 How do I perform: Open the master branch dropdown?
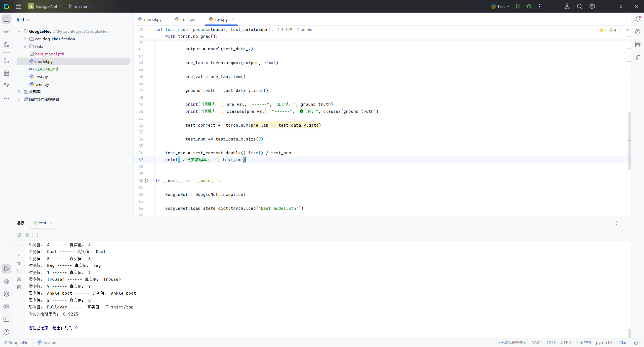tap(80, 6)
